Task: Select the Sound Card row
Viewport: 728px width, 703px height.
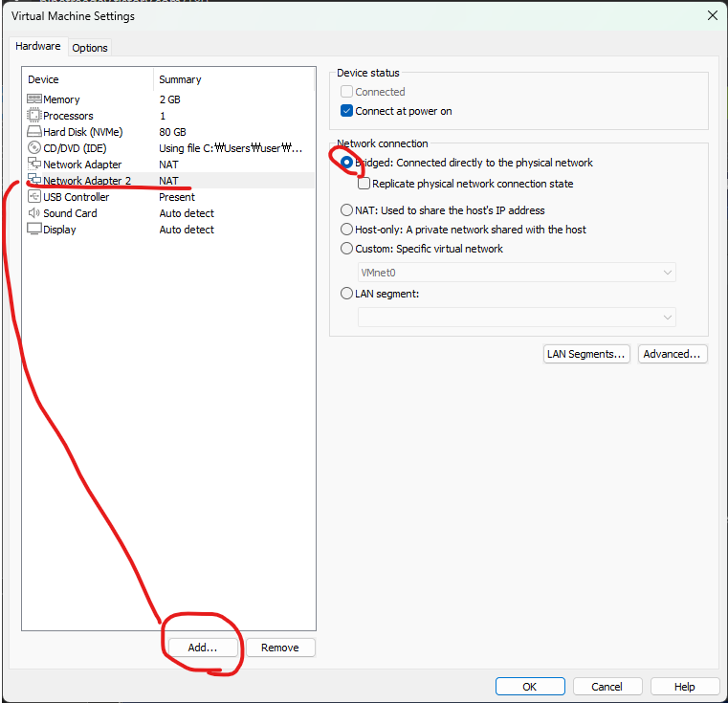Action: click(170, 212)
